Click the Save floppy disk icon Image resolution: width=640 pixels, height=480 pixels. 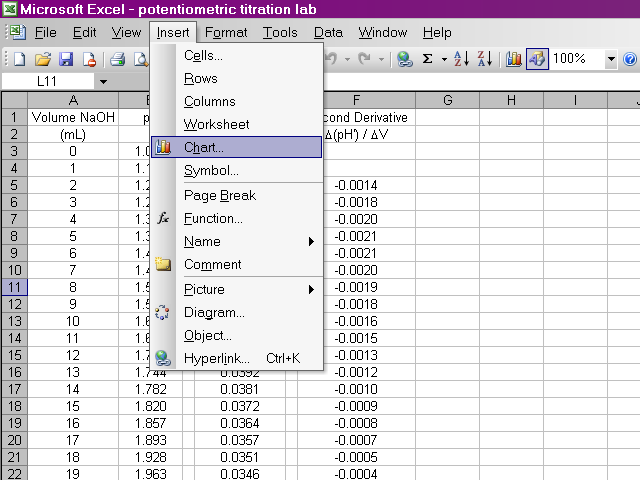66,59
